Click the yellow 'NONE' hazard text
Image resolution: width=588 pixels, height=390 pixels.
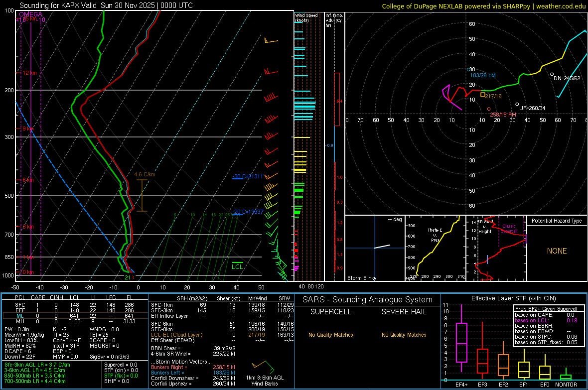(557, 251)
